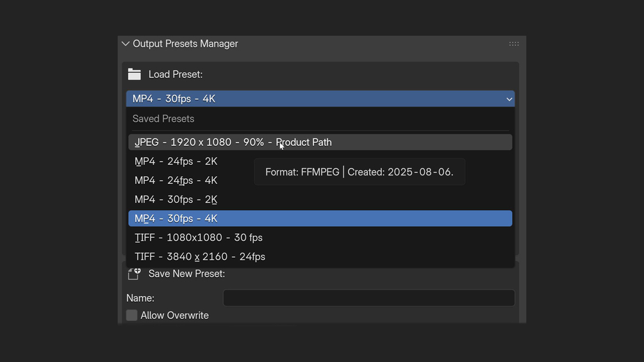
Task: Click the Save New Preset label text
Action: click(x=186, y=274)
